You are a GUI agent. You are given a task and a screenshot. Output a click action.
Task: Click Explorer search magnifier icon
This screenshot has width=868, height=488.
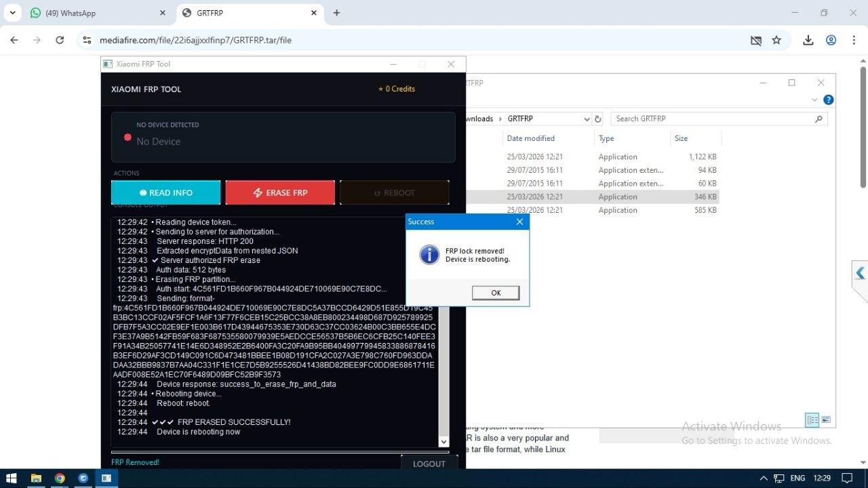[818, 119]
